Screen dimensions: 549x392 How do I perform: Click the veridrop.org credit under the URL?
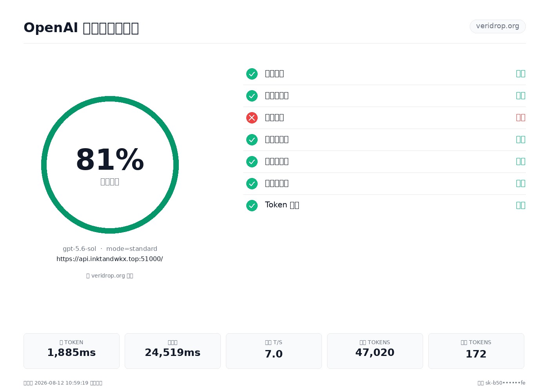(110, 276)
